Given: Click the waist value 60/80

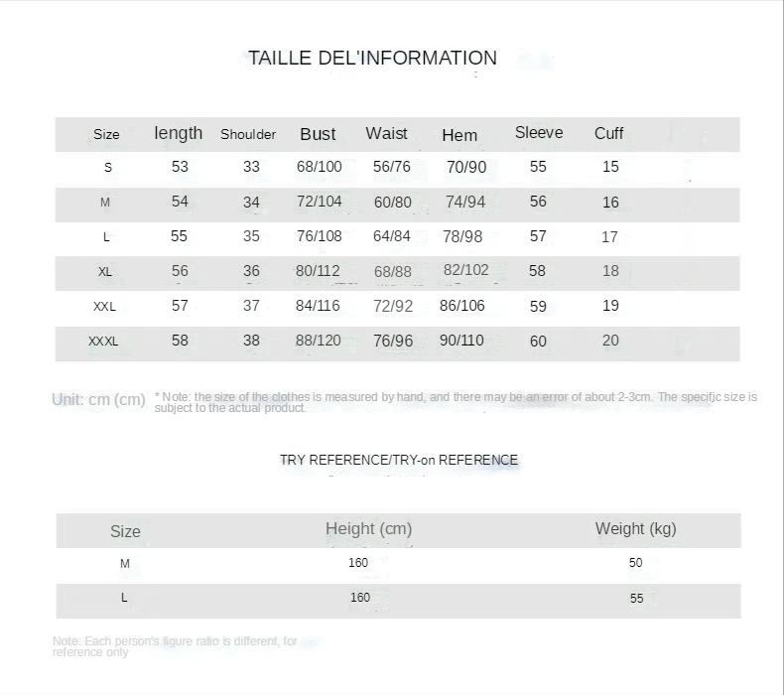Looking at the screenshot, I should [x=393, y=203].
